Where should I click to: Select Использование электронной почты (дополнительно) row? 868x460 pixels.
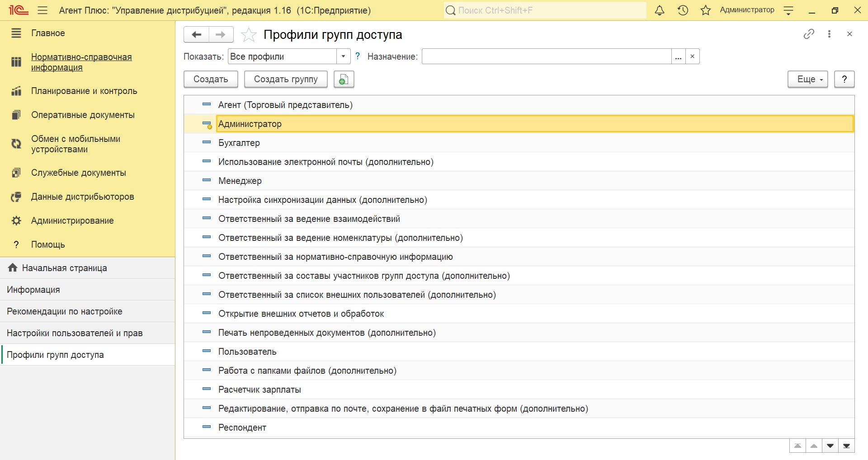(519, 162)
